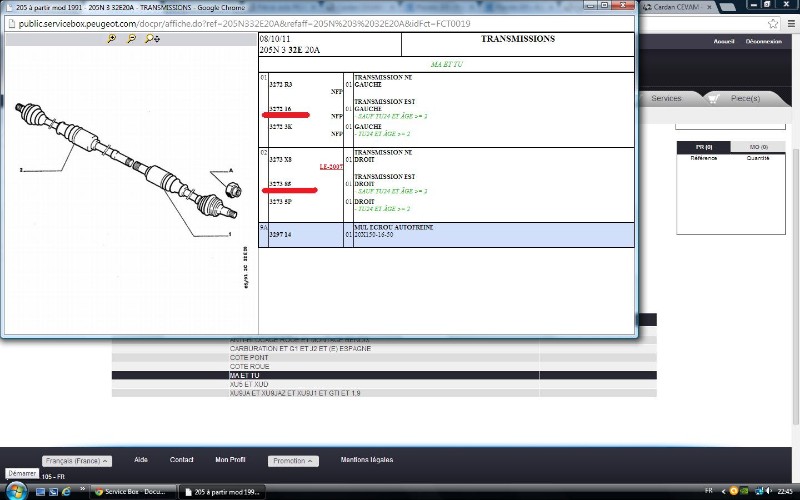This screenshot has height=500, width=800.
Task: Click the zoom-reset magnifier with arrows icon
Action: click(152, 38)
